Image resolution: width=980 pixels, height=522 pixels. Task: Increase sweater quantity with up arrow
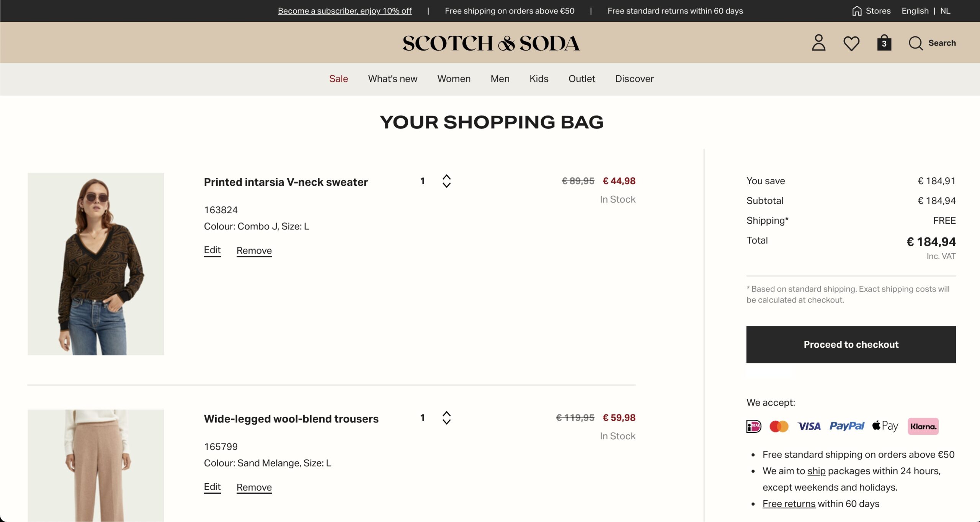[x=446, y=177]
